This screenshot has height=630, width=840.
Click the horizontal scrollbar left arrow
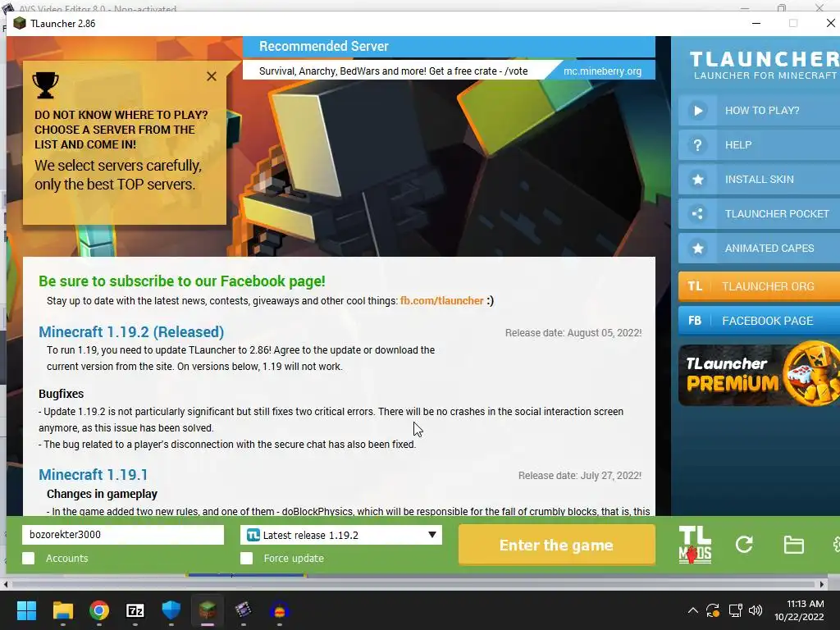(x=6, y=584)
